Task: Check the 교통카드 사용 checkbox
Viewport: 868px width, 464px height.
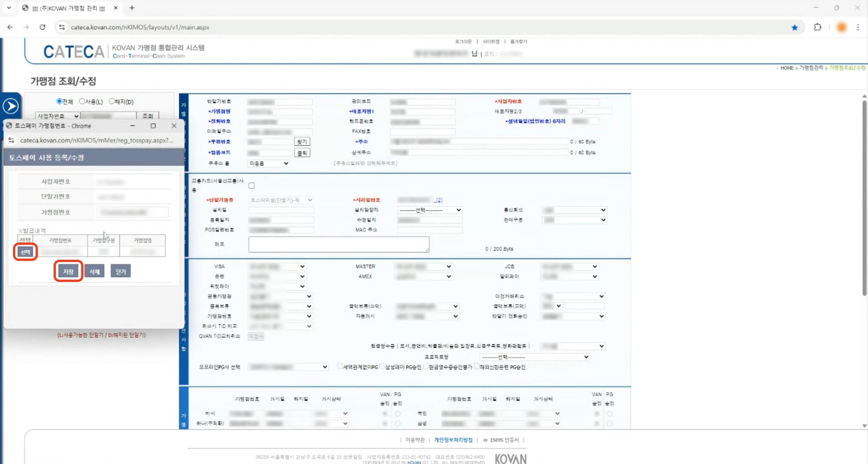Action: [252, 186]
